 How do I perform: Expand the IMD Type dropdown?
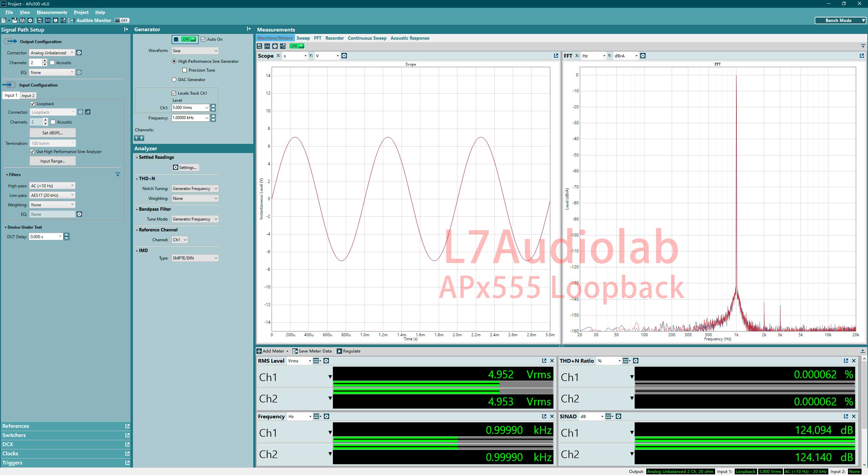pos(195,258)
